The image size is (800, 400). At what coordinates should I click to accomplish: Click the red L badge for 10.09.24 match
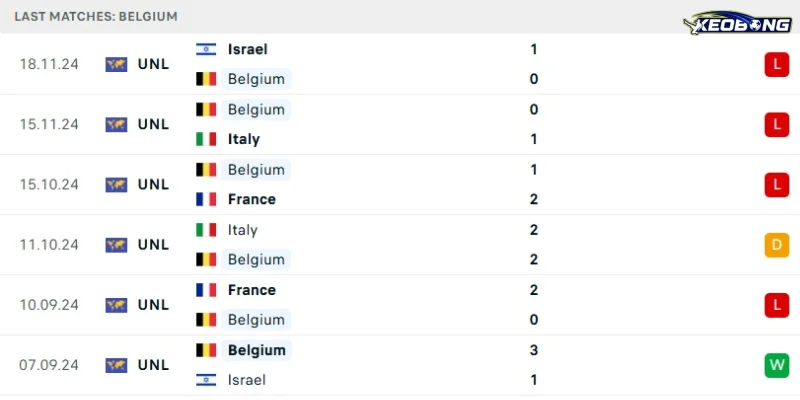777,305
